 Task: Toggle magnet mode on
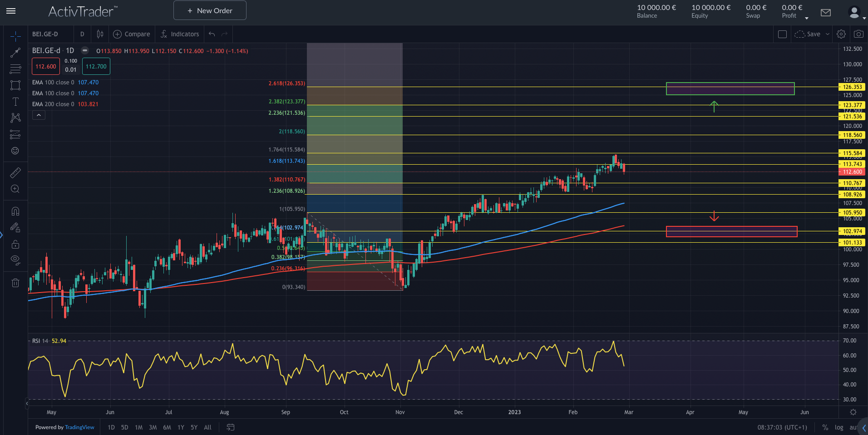tap(15, 211)
